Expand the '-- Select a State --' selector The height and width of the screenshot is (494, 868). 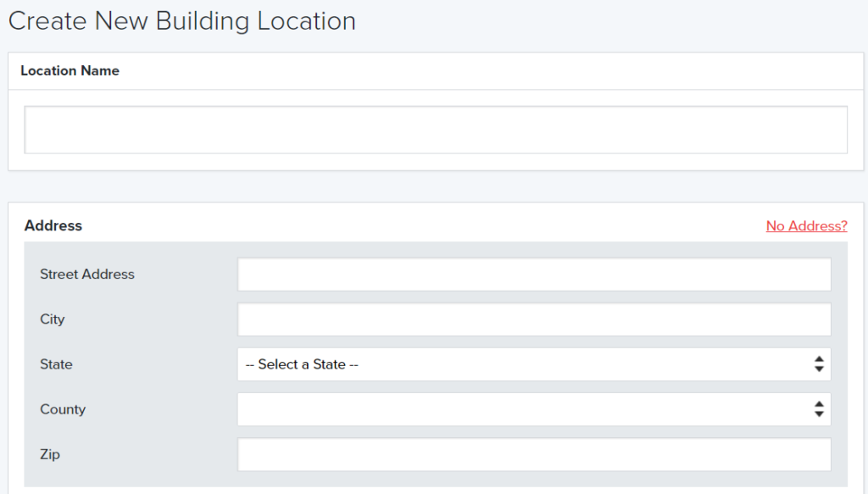click(x=534, y=364)
